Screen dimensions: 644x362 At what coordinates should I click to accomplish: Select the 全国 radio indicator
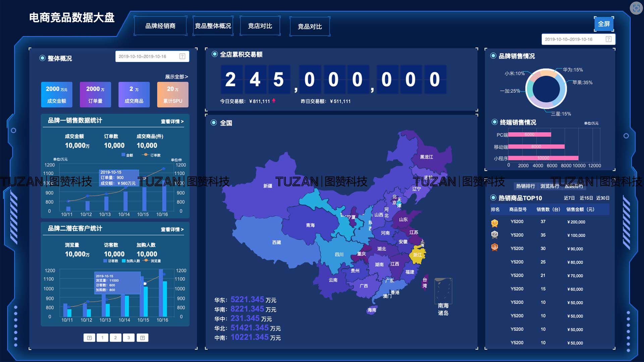pos(214,123)
